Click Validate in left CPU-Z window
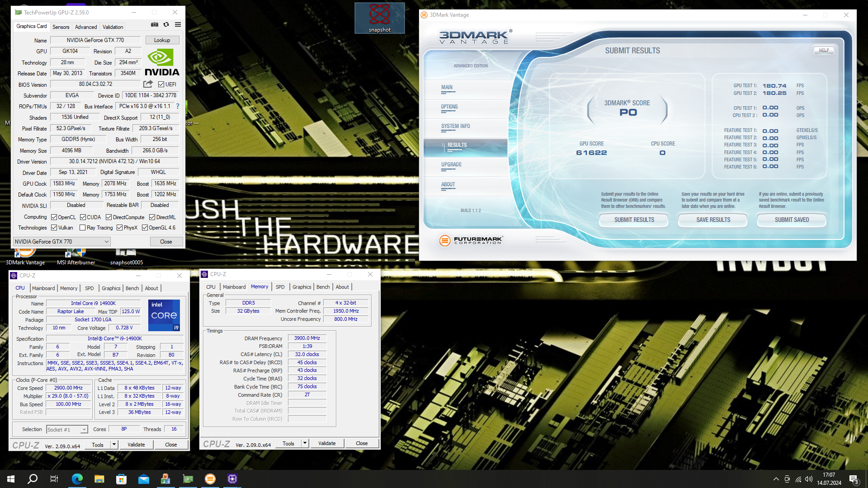This screenshot has height=488, width=868. click(136, 445)
